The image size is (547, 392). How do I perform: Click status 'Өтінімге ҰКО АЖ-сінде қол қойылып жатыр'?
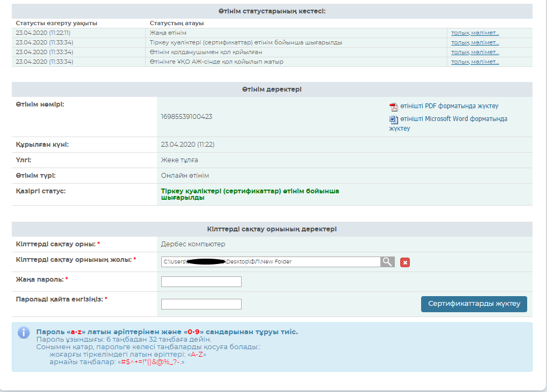216,62
